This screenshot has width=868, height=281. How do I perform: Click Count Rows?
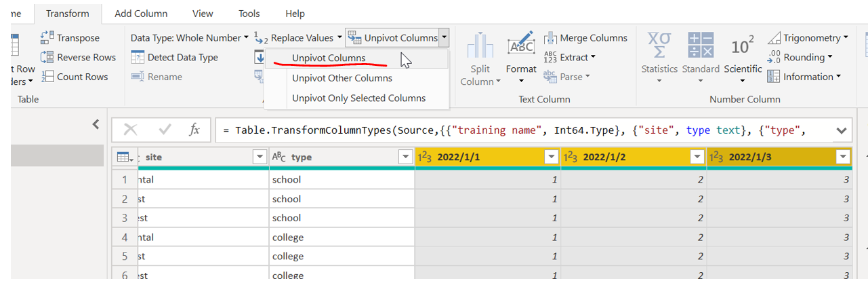(75, 77)
